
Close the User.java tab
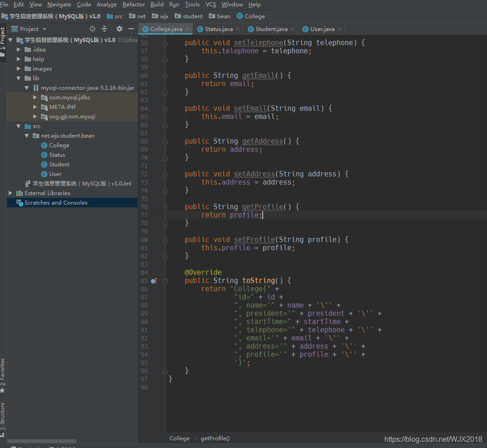point(339,29)
